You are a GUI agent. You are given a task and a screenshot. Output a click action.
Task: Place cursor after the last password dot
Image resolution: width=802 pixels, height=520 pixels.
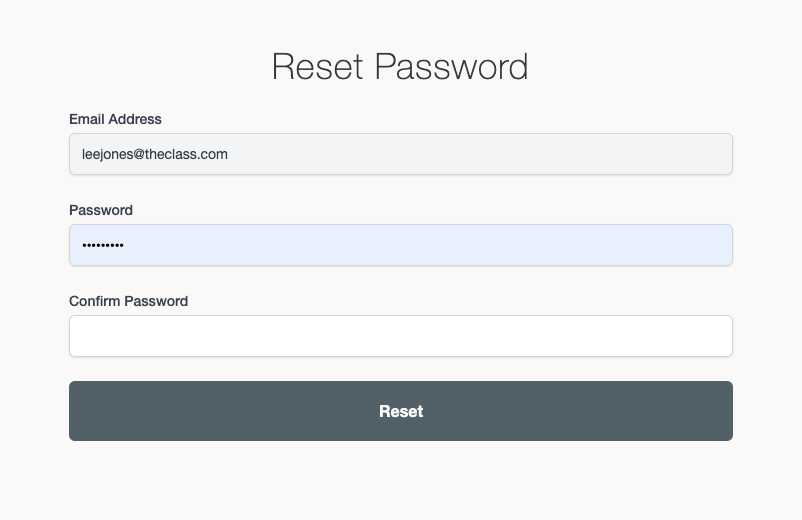click(125, 245)
